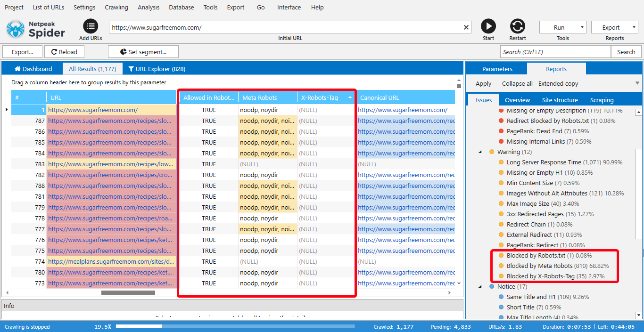The height and width of the screenshot is (332, 644).
Task: Apply the selected report filter
Action: point(483,83)
